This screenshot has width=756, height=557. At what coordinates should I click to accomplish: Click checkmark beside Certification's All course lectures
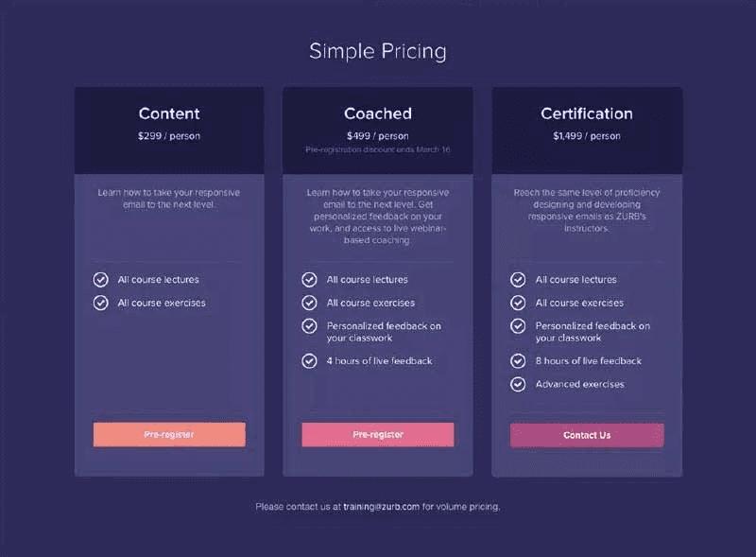pos(518,280)
